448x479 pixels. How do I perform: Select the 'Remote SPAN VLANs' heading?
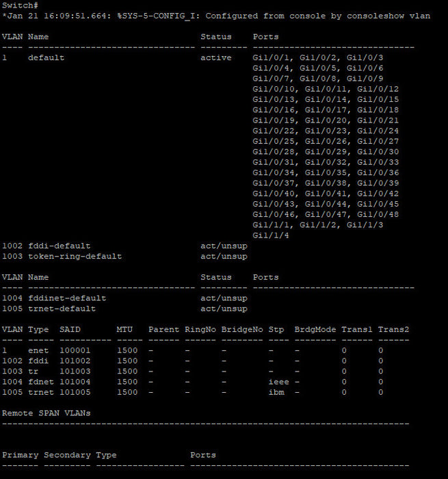tap(46, 413)
